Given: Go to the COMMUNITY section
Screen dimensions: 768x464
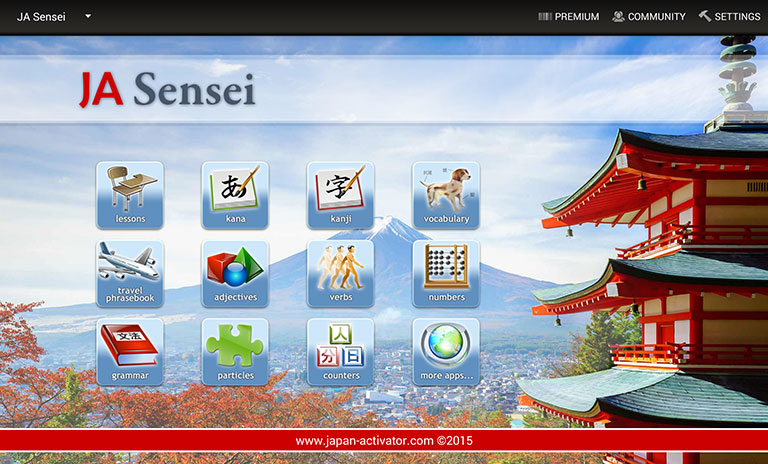Looking at the screenshot, I should [649, 17].
